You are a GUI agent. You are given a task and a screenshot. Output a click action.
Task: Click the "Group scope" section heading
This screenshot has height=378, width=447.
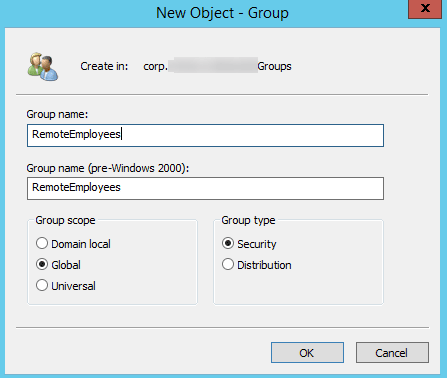65,220
